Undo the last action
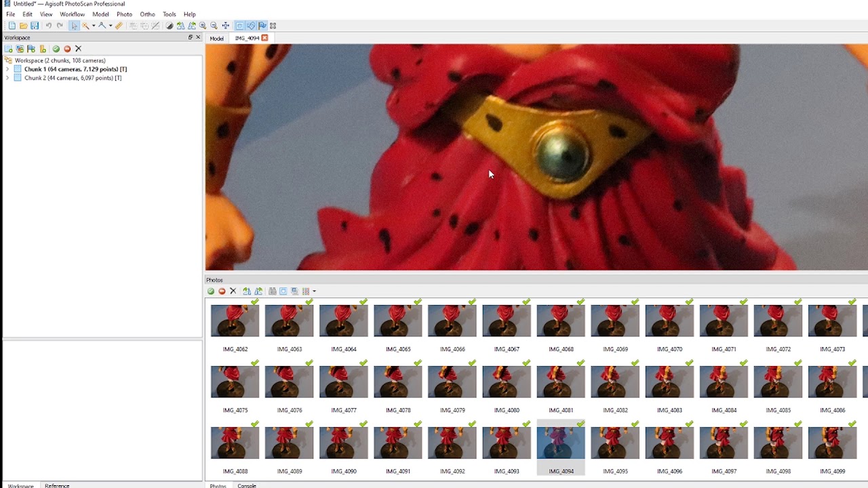 [x=48, y=26]
